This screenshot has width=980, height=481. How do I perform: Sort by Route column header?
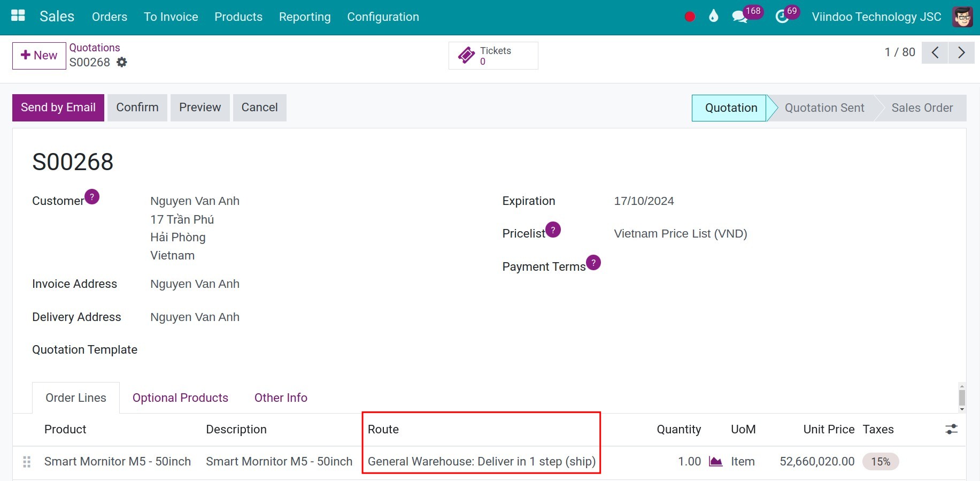(x=383, y=430)
